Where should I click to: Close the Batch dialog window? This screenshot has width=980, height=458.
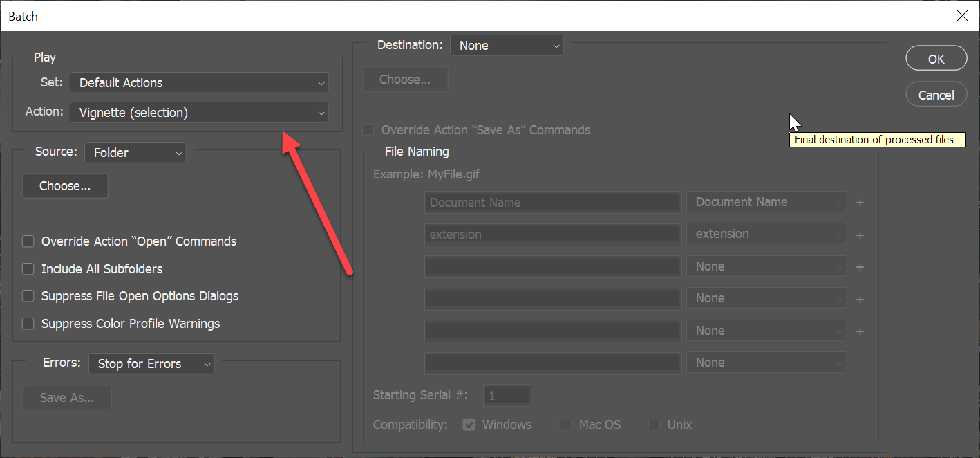[962, 16]
